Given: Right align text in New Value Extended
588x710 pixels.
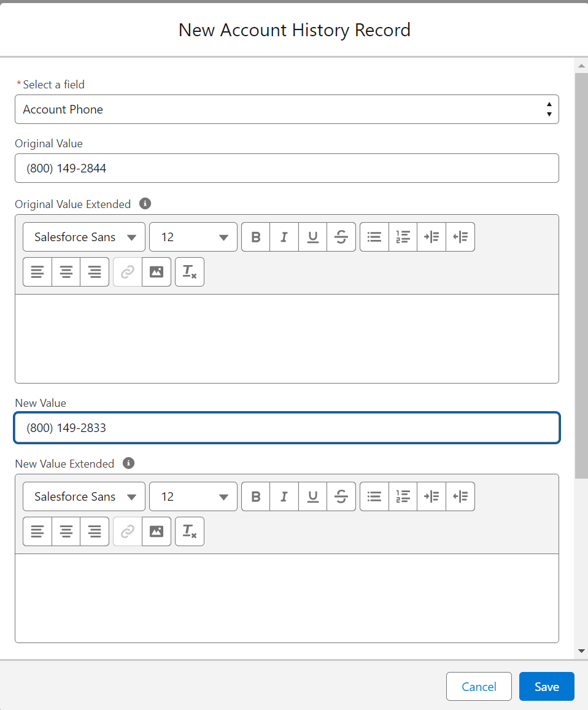Looking at the screenshot, I should coord(95,531).
